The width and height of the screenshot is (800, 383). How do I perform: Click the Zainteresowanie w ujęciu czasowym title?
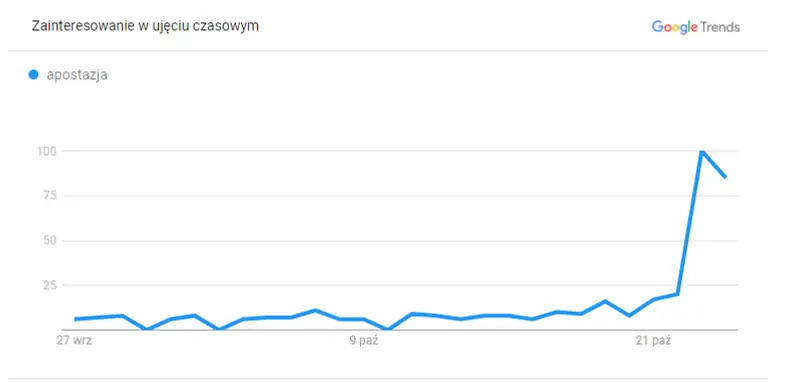[145, 26]
